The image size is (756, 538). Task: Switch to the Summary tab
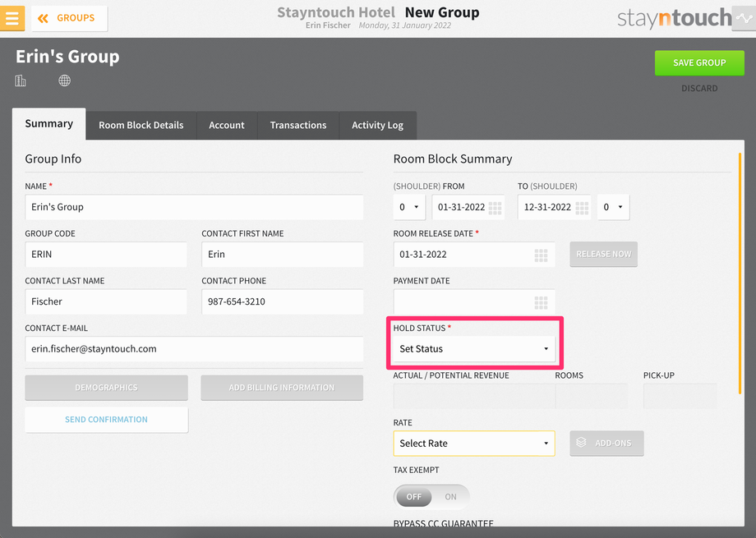pyautogui.click(x=49, y=124)
